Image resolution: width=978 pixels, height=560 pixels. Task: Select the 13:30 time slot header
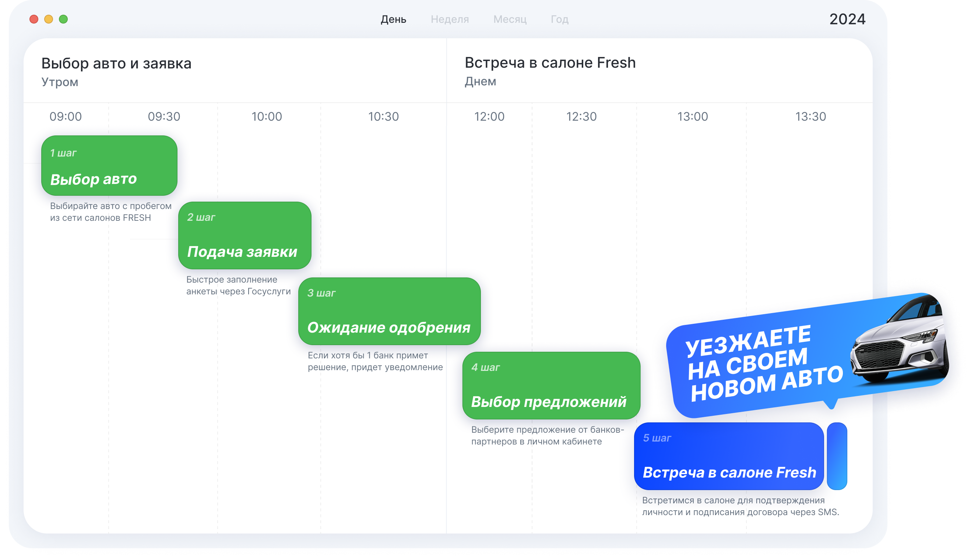click(x=810, y=117)
